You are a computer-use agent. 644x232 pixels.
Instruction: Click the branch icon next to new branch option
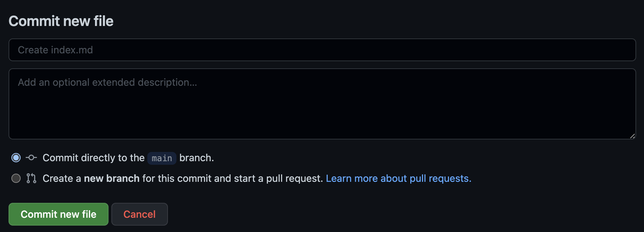[31, 178]
